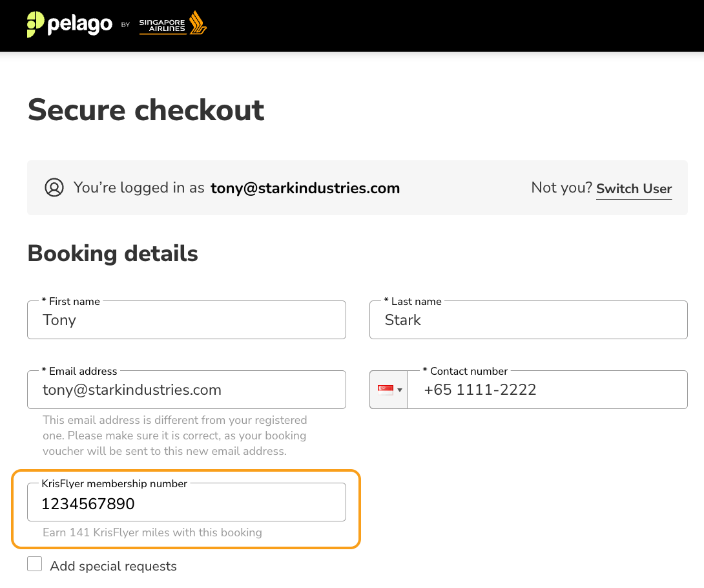This screenshot has width=704, height=588.
Task: Click into the Email address field
Action: point(186,390)
